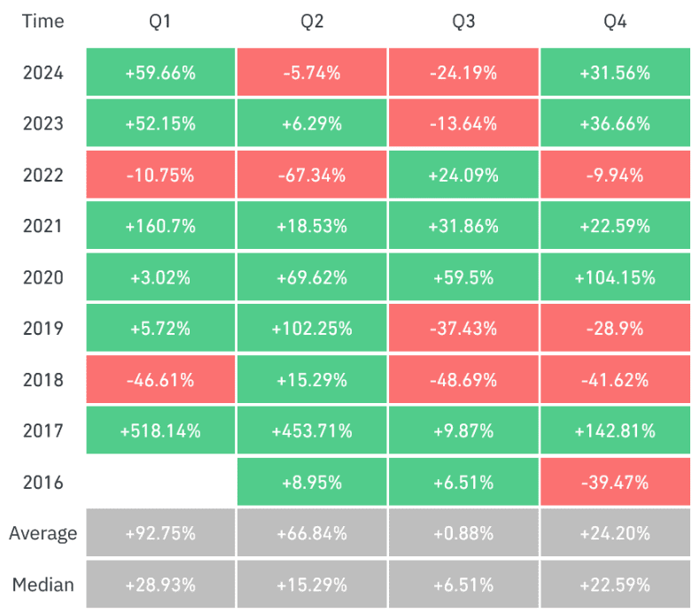The height and width of the screenshot is (613, 700).
Task: Select the 2024 row label
Action: (43, 73)
